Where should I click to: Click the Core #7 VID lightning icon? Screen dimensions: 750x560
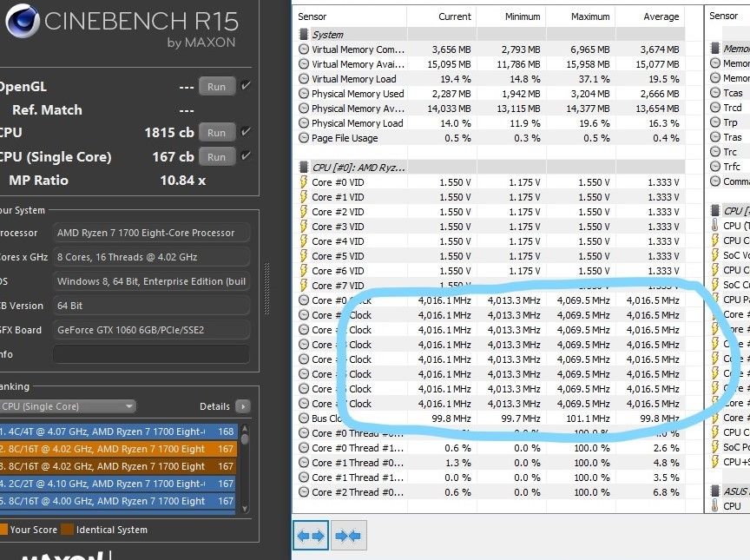[x=303, y=286]
